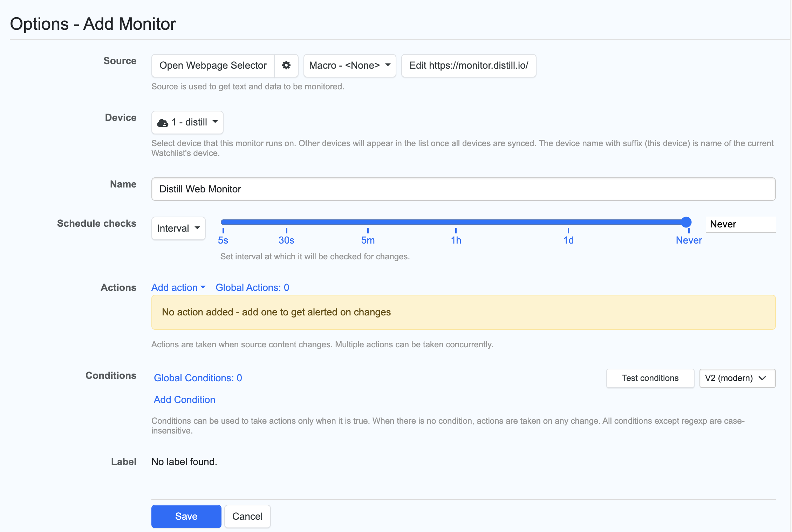This screenshot has height=532, width=792.
Task: View Global Conditions: 0
Action: pos(198,378)
